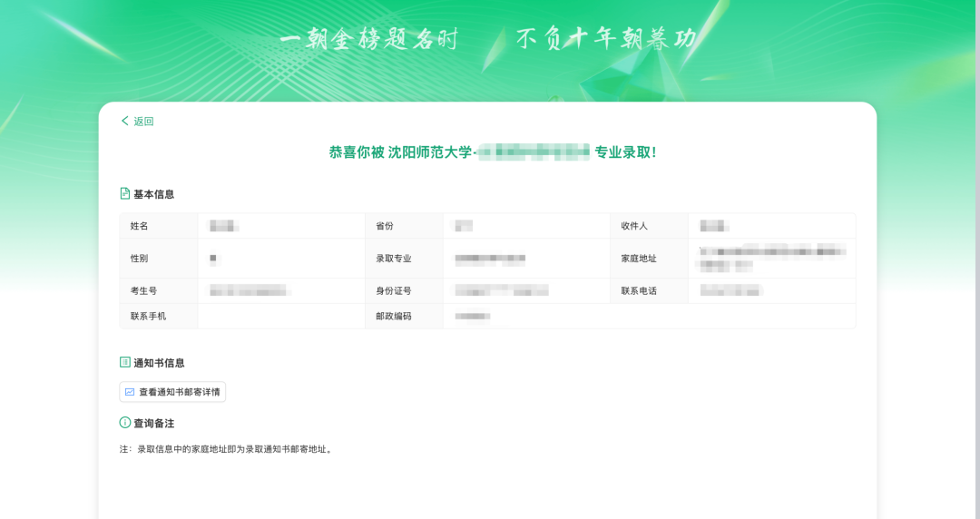
Task: Click the 基本信息 document icon
Action: 125,193
